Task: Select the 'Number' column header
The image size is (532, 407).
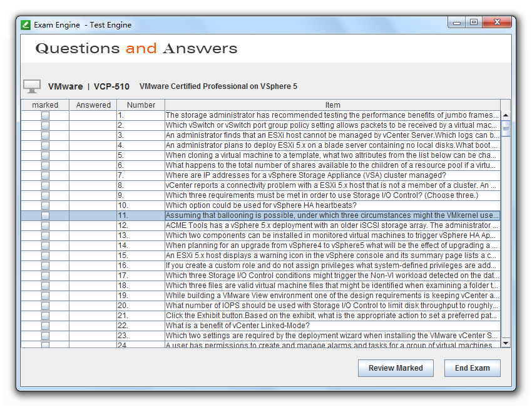Action: 141,105
